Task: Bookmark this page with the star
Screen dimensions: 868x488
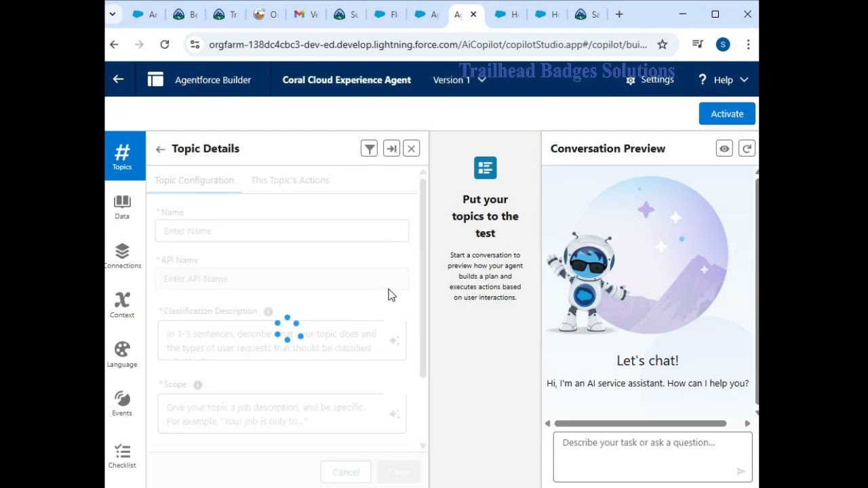Action: coord(663,45)
